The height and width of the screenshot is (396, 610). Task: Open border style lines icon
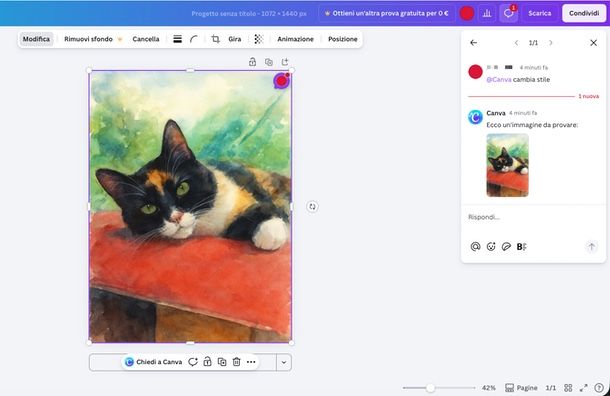[x=177, y=39]
